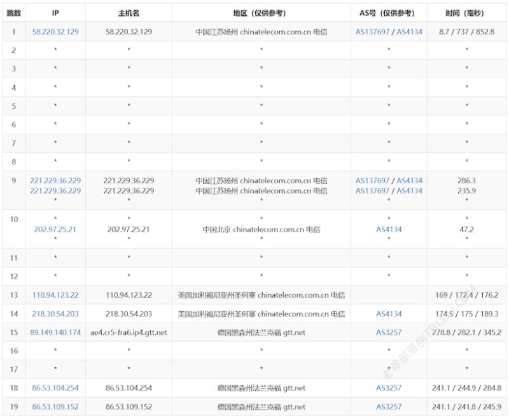Image resolution: width=509 pixels, height=420 pixels.
Task: Click AS3257 link in hop 18 row
Action: [x=389, y=388]
